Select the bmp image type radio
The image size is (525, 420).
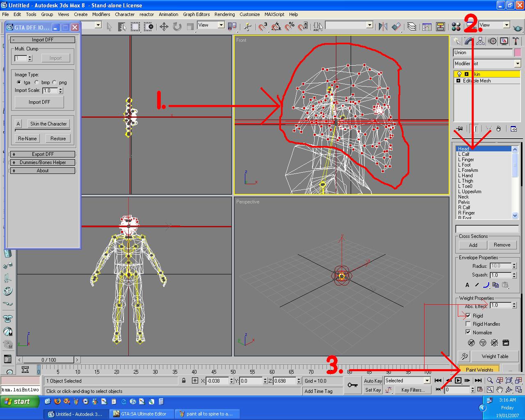click(37, 82)
